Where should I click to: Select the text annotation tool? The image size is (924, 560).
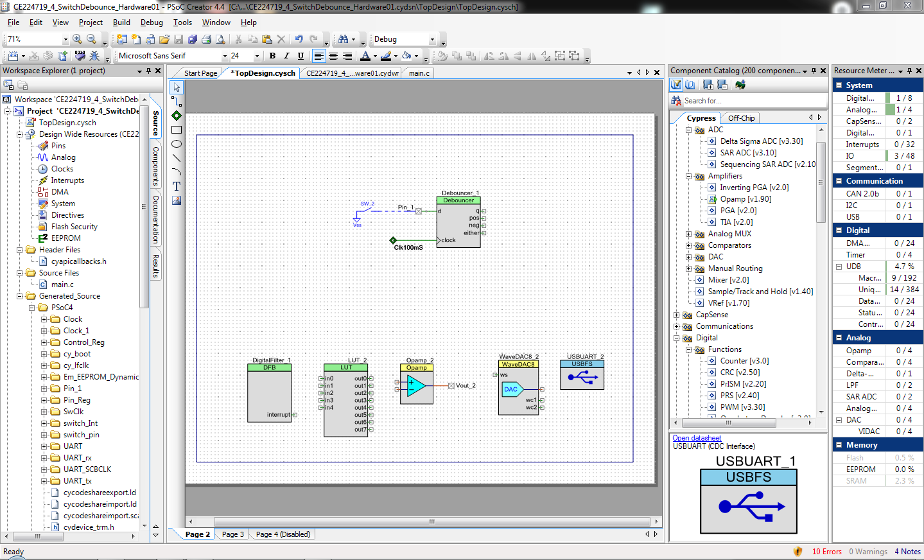coord(177,186)
